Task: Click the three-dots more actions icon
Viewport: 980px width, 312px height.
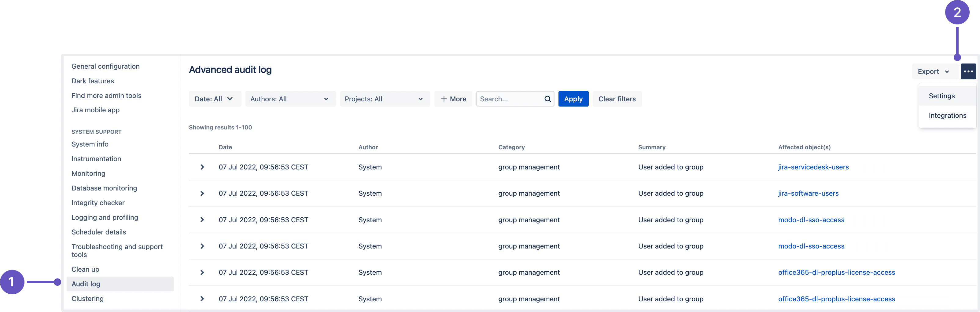Action: tap(968, 71)
